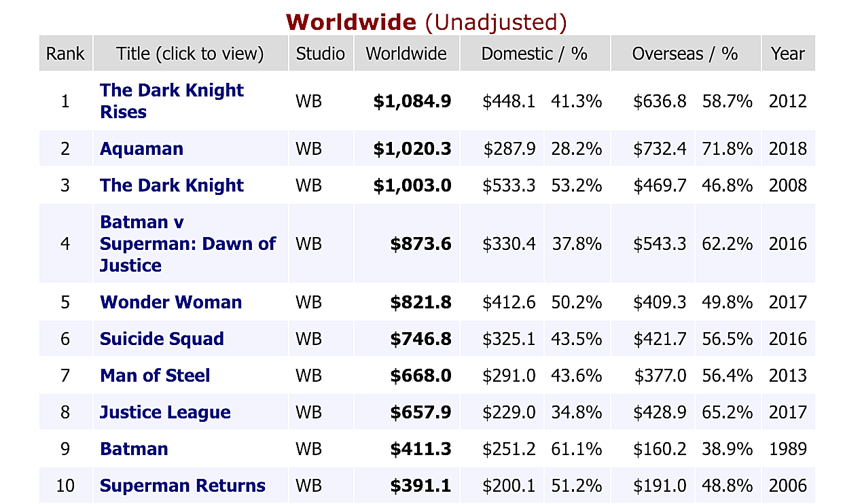862x504 pixels.
Task: Click the 1989 year cell for Batman
Action: (x=788, y=449)
